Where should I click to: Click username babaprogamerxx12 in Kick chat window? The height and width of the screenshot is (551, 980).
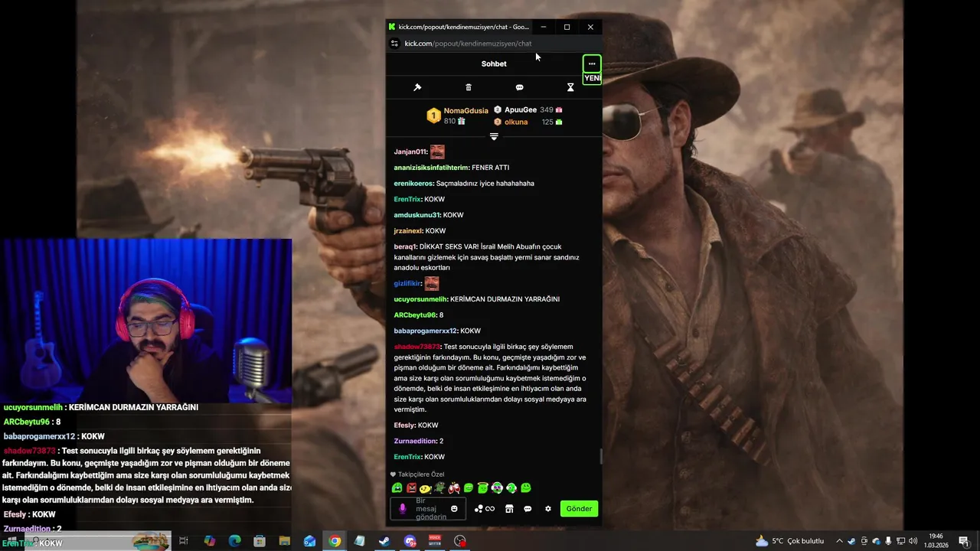click(426, 331)
